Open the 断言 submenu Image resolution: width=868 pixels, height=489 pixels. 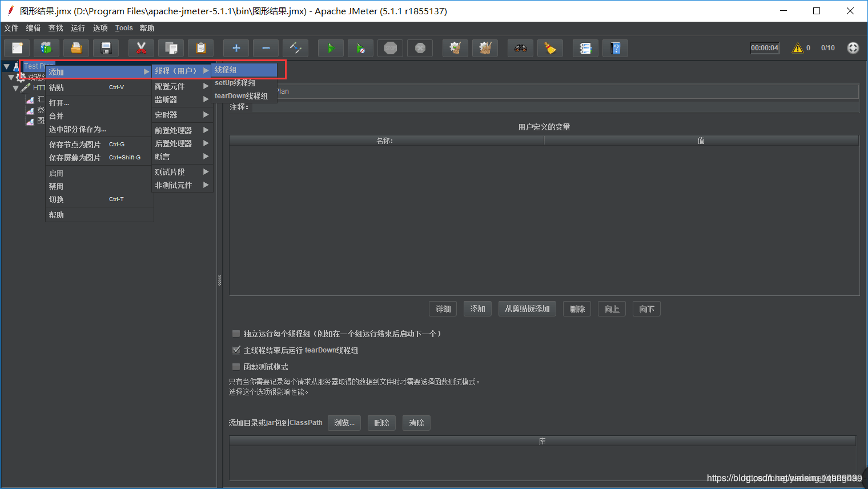pos(182,157)
